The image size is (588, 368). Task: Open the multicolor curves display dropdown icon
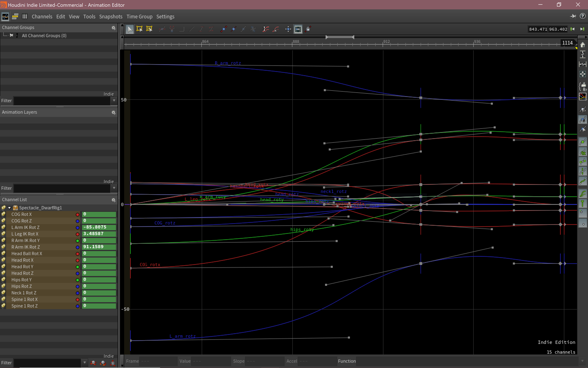click(583, 97)
